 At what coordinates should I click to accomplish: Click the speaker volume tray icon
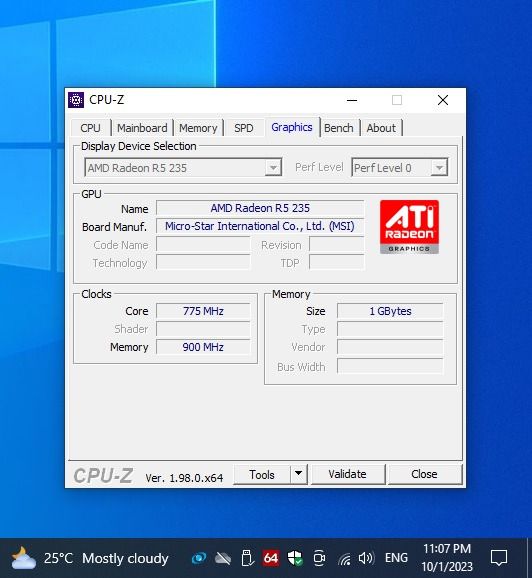pyautogui.click(x=366, y=558)
